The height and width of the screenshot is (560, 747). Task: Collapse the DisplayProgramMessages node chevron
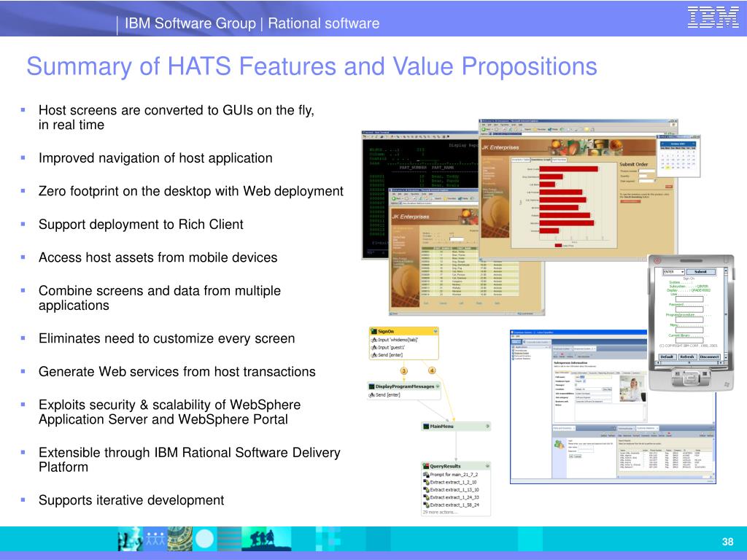pos(438,386)
